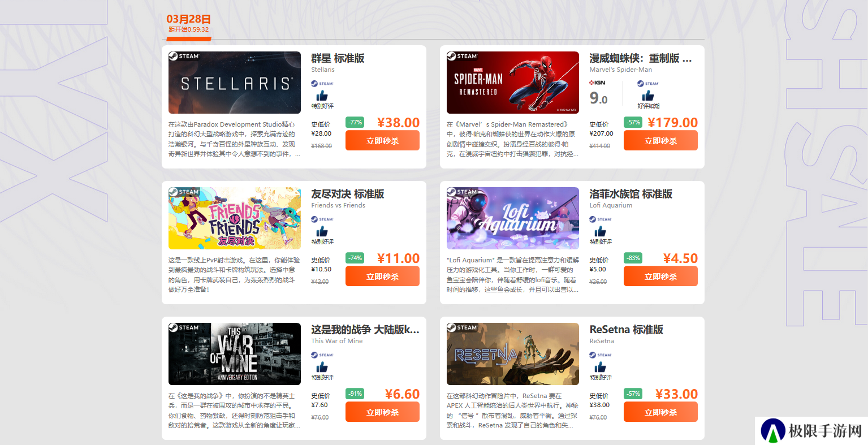868x445 pixels.
Task: Click the IGN 9.0 score badge
Action: click(x=598, y=93)
